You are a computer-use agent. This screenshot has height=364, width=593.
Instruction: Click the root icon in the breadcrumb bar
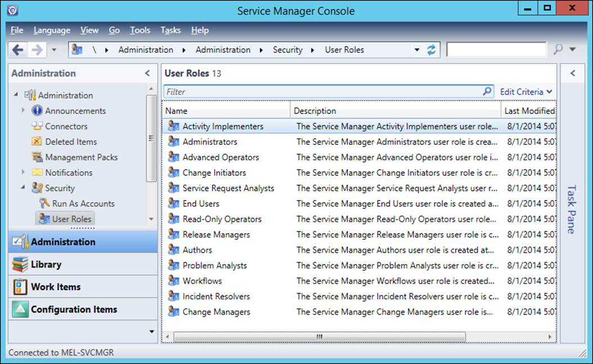click(x=77, y=49)
